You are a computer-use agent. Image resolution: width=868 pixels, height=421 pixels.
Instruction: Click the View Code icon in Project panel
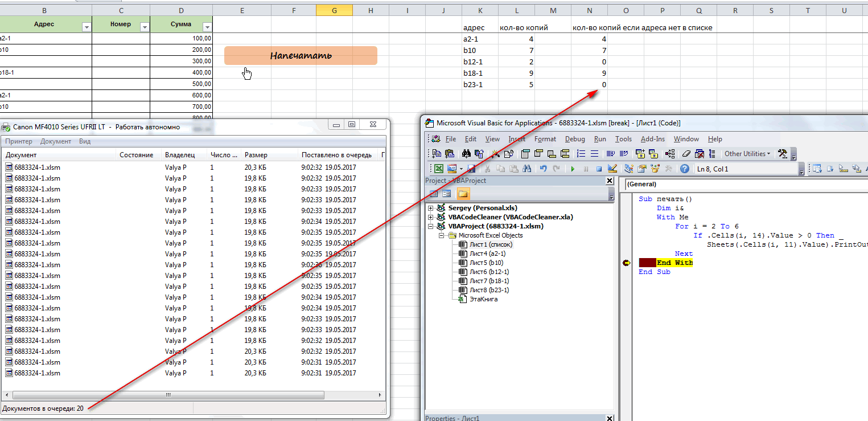pos(434,194)
